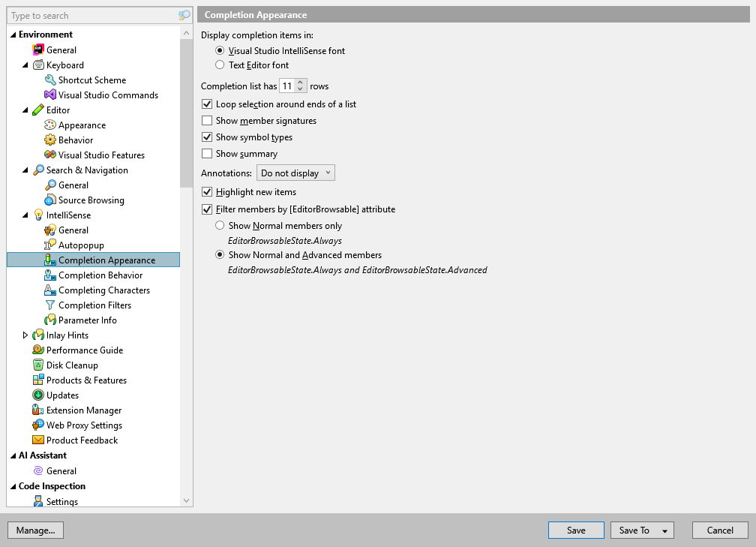Screen dimensions: 756x547
Task: Increase completion list rows with the stepper
Action: click(301, 83)
